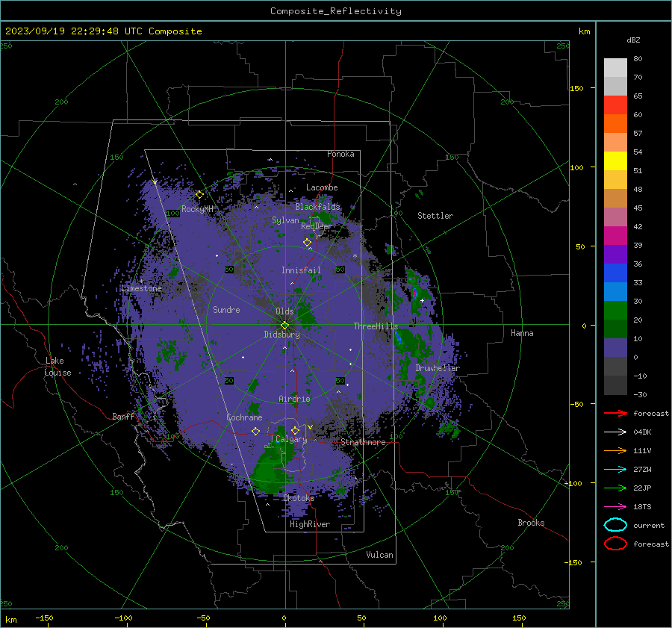Select the dark green 10-20 dBZ swatch
The width and height of the screenshot is (672, 628).
coord(615,329)
